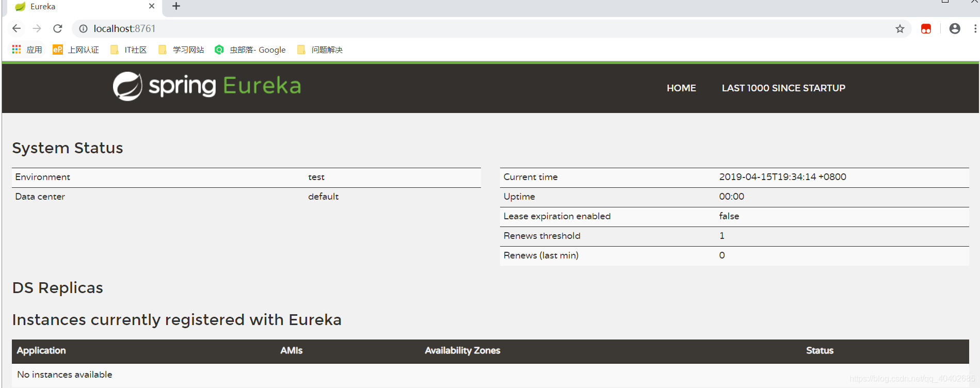Open the apps grid icon 应用
The width and height of the screenshot is (980, 388).
pyautogui.click(x=27, y=50)
